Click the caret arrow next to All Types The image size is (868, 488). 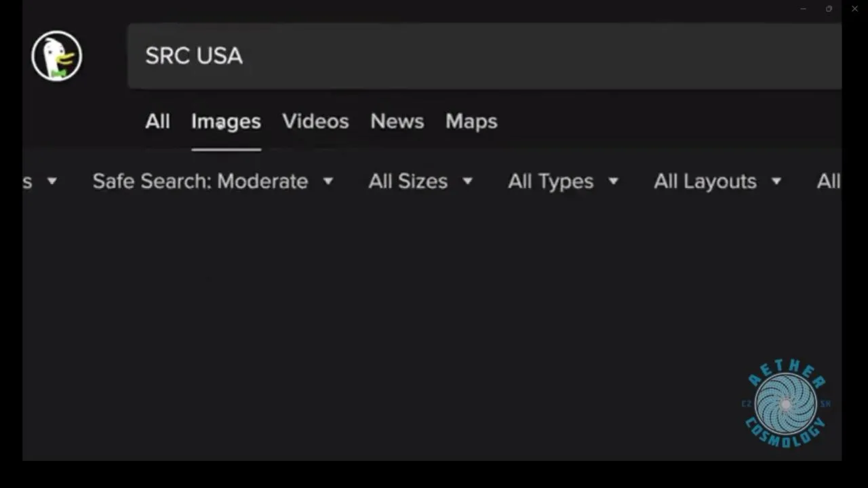pos(613,181)
